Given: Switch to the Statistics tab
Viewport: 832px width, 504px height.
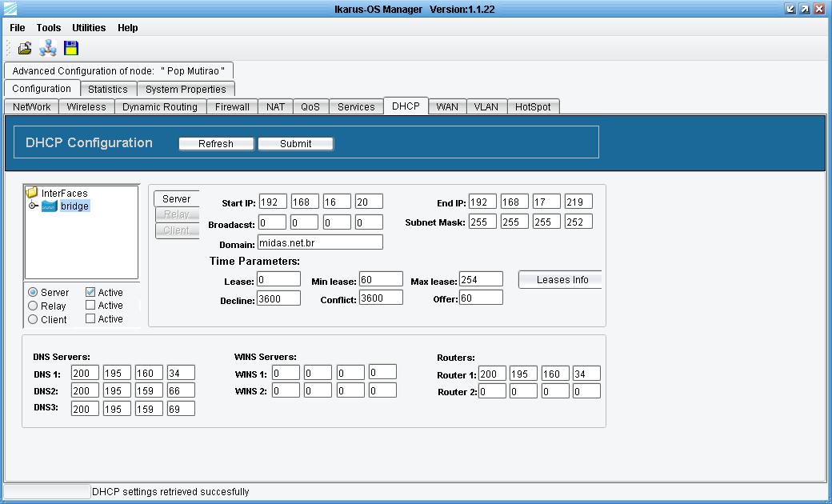Looking at the screenshot, I should click(x=108, y=89).
